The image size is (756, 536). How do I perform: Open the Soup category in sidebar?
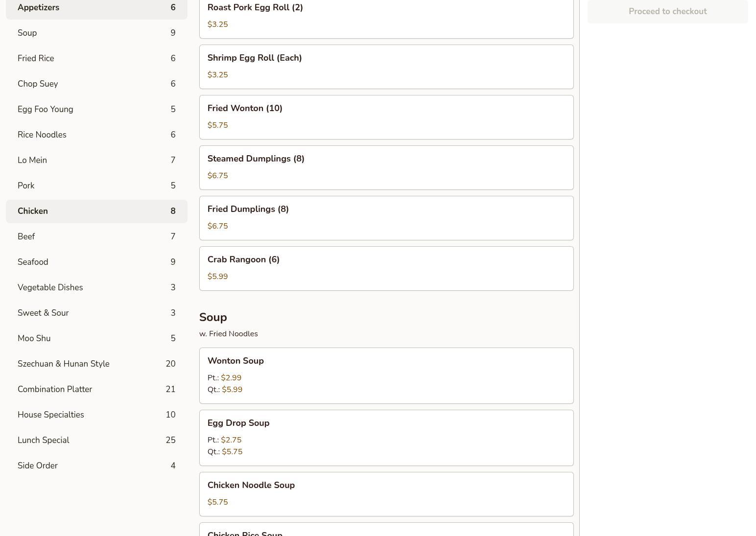(96, 33)
